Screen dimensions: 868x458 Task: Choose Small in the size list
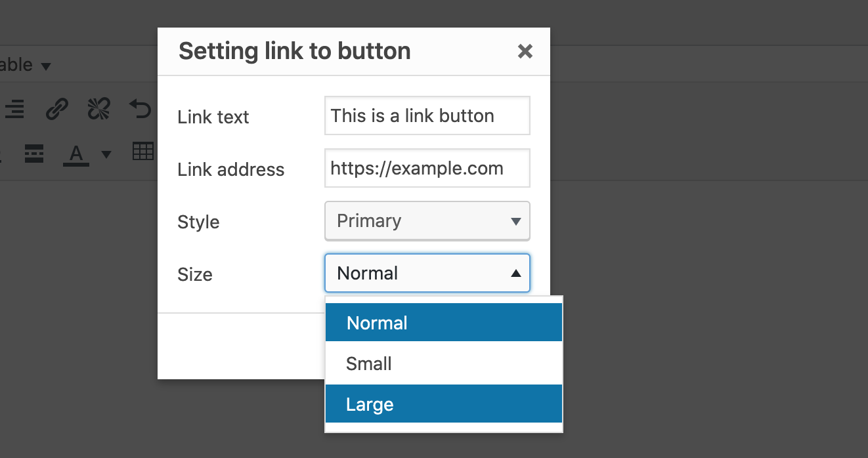(444, 364)
